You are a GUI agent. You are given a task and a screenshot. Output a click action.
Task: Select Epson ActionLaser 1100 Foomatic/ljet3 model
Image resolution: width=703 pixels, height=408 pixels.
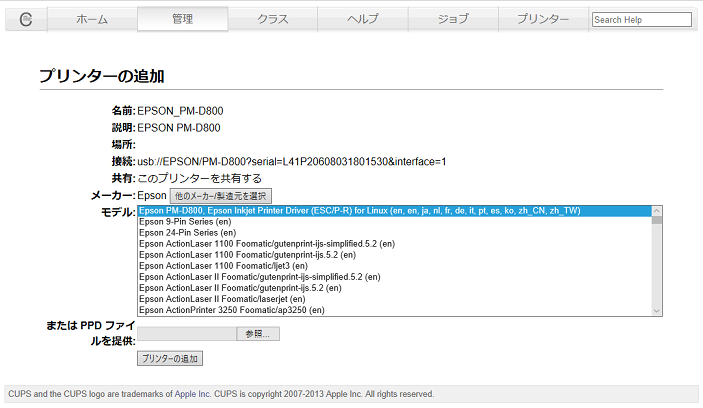(395, 266)
